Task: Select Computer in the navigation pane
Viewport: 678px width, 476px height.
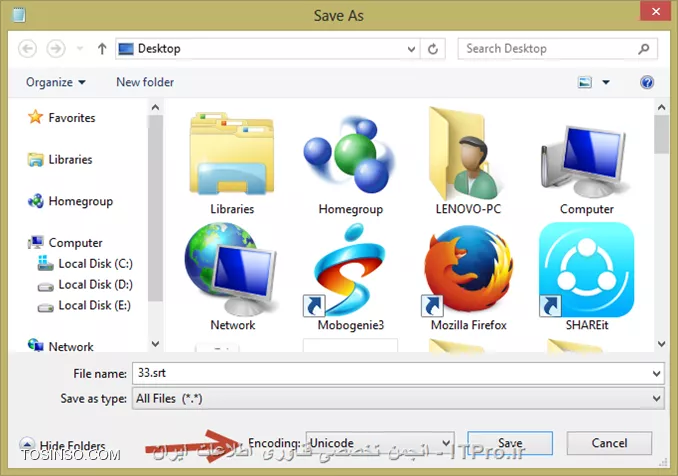Action: click(65, 243)
